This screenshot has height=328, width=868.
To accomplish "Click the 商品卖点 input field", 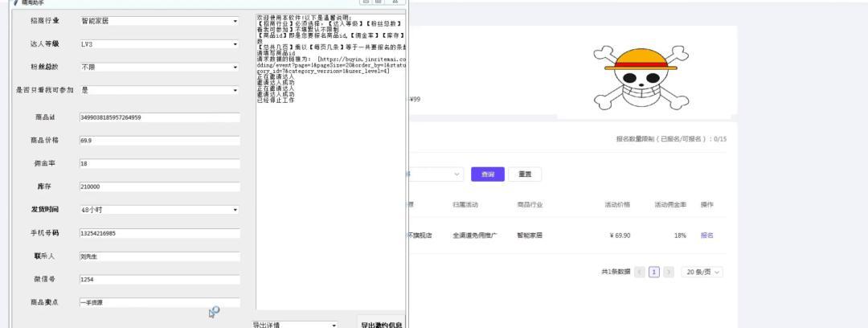I will coord(159,302).
